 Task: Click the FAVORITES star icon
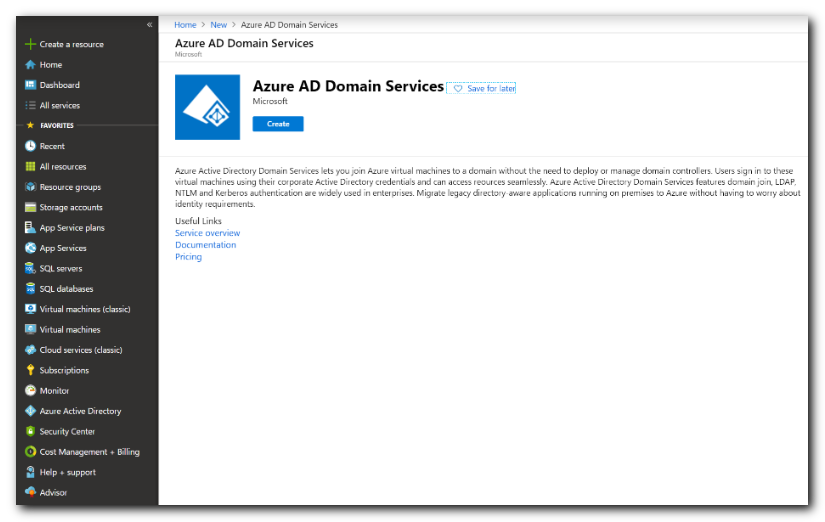point(30,125)
